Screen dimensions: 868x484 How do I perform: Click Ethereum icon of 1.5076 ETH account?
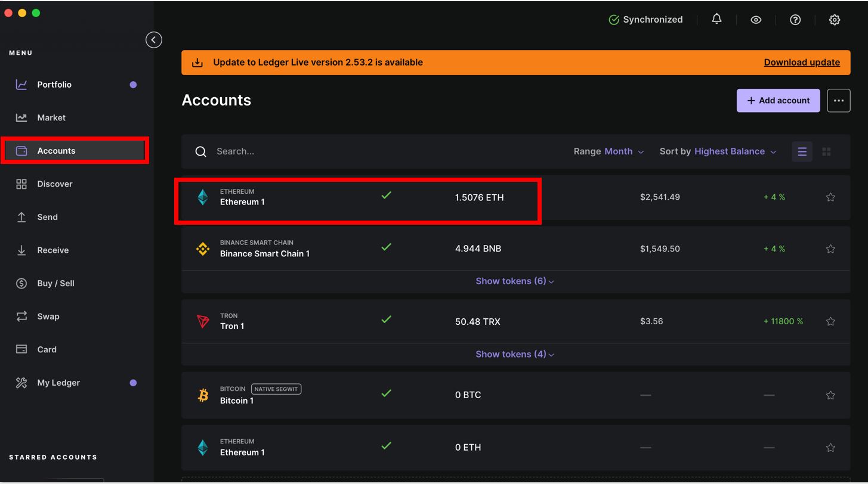point(203,197)
